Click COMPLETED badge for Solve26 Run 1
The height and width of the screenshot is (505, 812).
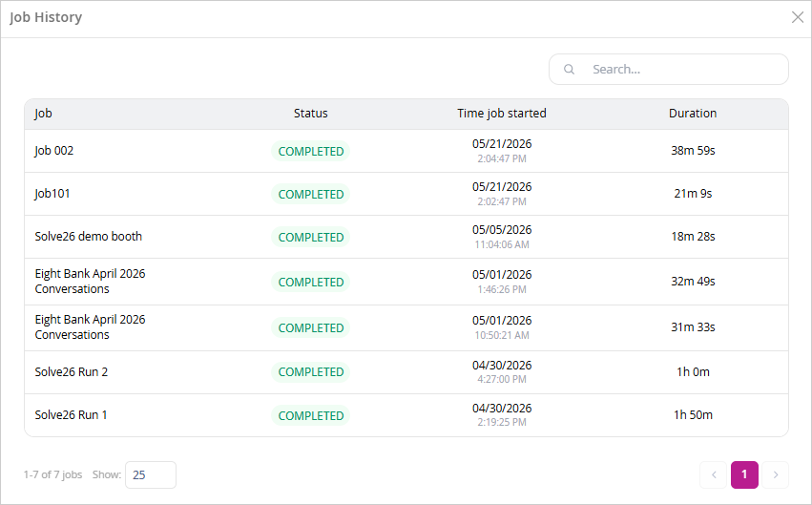[x=311, y=416]
